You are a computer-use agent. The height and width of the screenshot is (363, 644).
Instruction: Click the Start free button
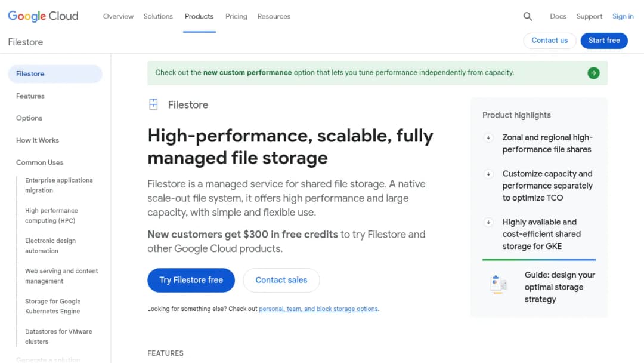coord(603,40)
